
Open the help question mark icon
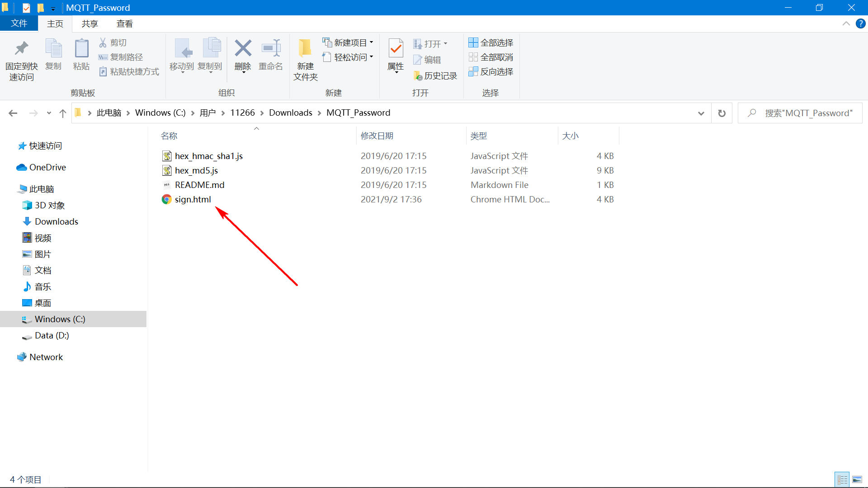tap(860, 23)
